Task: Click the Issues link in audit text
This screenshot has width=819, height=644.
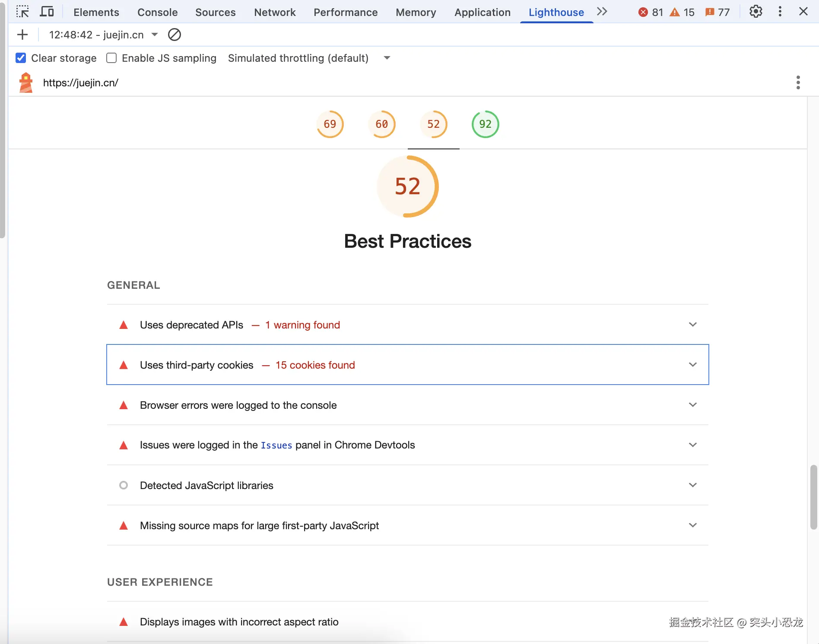Action: (x=276, y=445)
